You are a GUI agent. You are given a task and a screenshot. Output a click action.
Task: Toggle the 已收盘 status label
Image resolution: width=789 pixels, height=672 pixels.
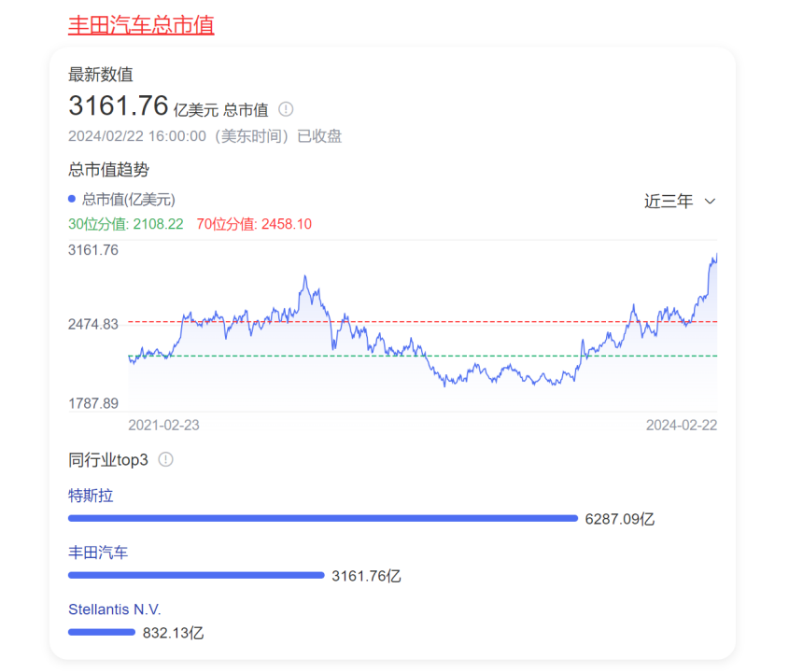[320, 136]
